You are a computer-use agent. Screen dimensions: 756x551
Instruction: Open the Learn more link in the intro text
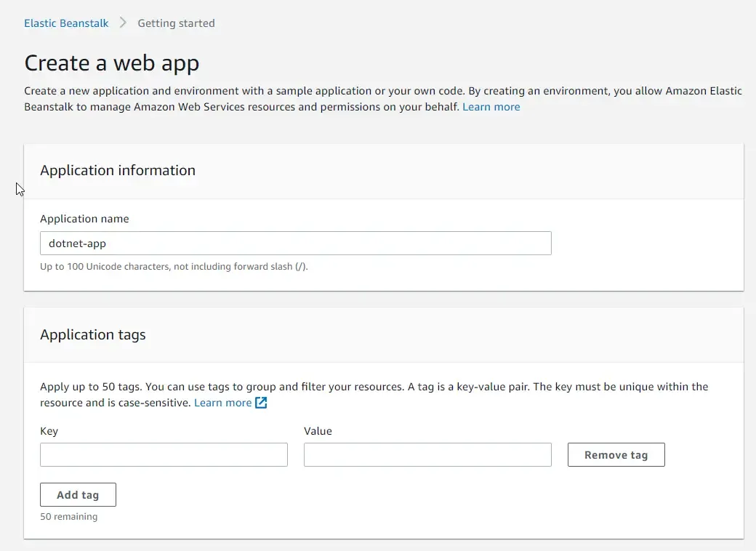click(x=491, y=106)
